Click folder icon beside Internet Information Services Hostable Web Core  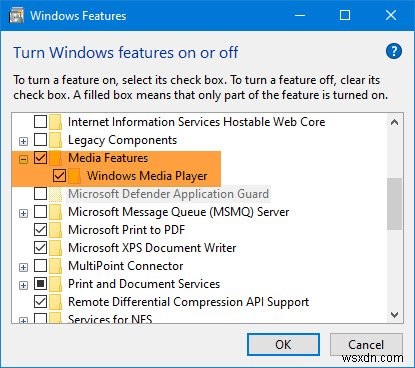tap(55, 122)
